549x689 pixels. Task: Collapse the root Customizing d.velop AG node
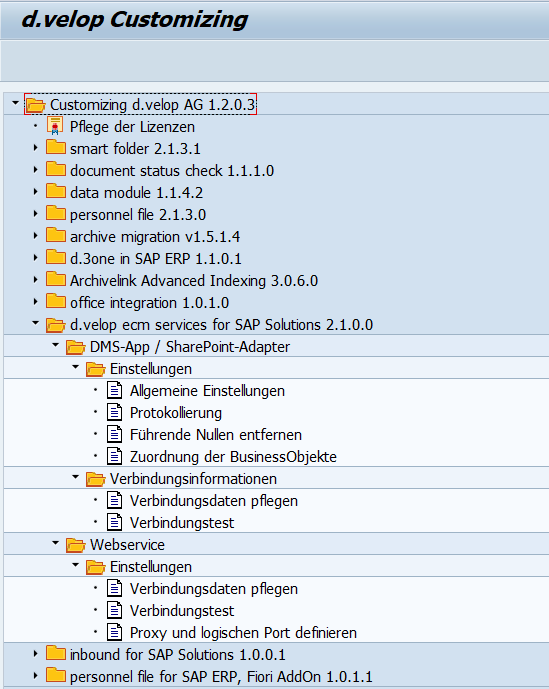click(x=15, y=103)
